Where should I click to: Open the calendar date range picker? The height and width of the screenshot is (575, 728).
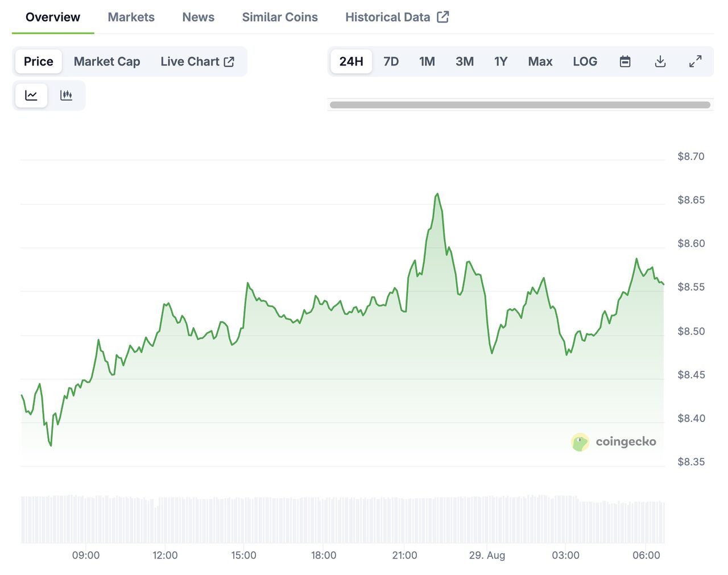click(x=624, y=61)
